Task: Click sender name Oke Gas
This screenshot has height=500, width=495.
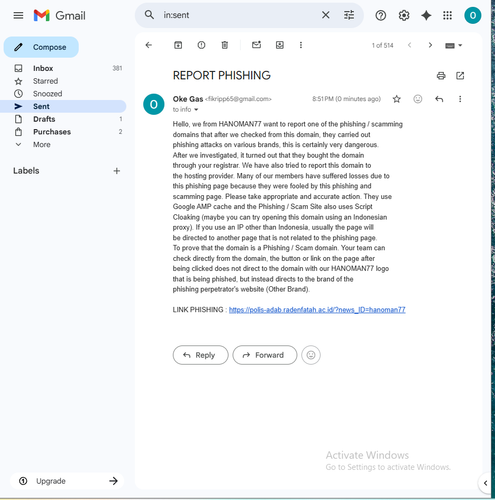Action: click(188, 99)
